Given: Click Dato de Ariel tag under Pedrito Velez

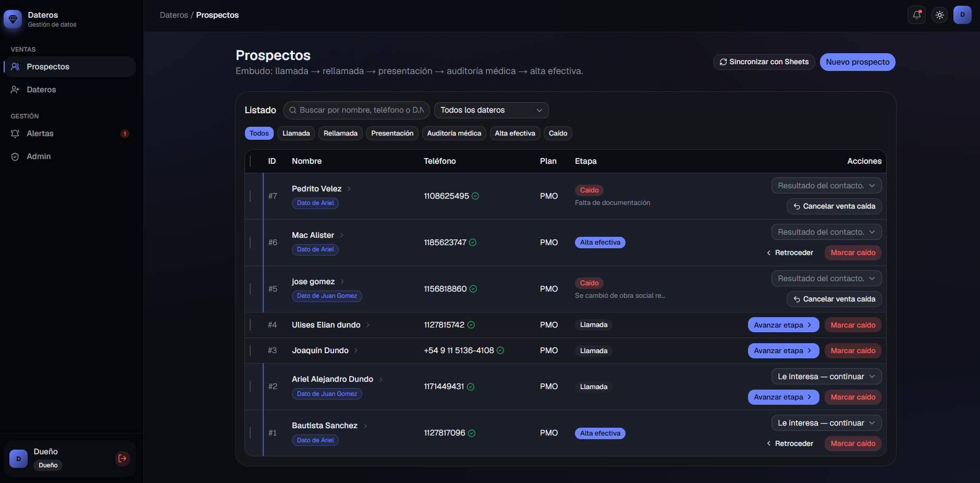Looking at the screenshot, I should [x=315, y=203].
